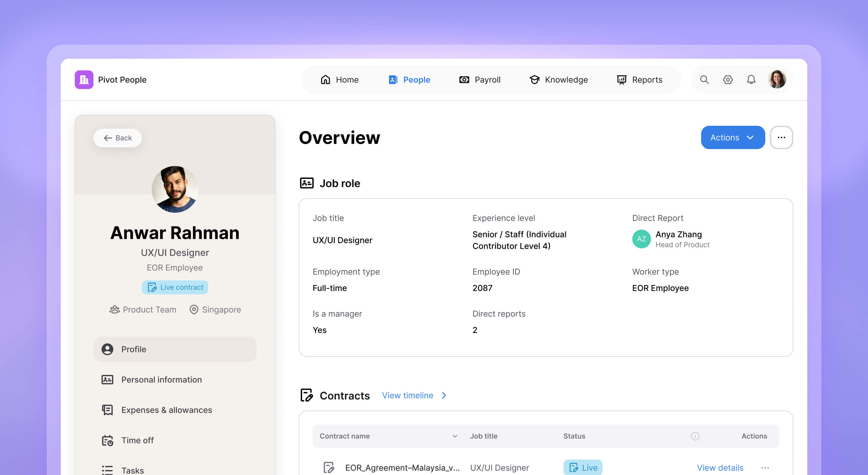Click the Back button
The width and height of the screenshot is (868, 475).
tap(118, 138)
